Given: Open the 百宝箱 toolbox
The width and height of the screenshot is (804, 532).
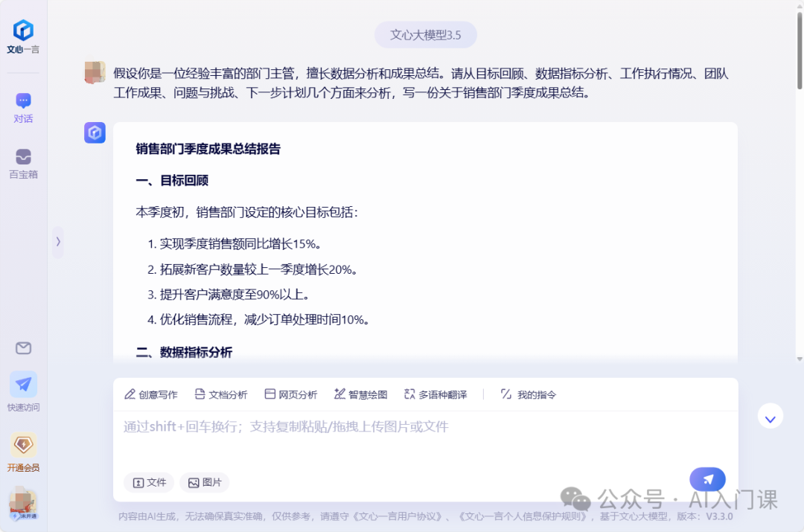Looking at the screenshot, I should tap(23, 164).
